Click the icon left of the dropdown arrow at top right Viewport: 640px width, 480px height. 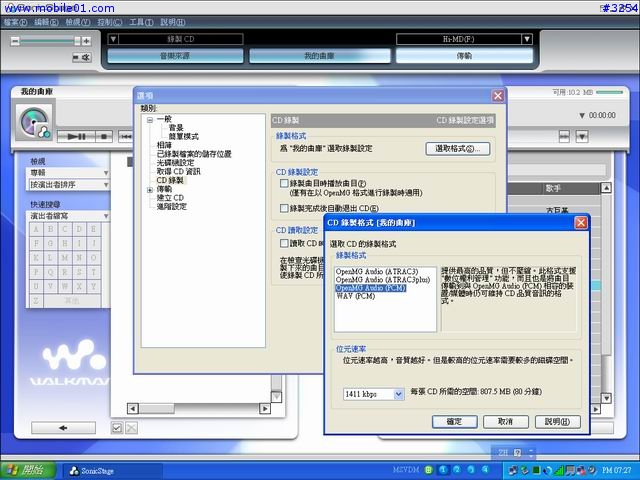(564, 136)
